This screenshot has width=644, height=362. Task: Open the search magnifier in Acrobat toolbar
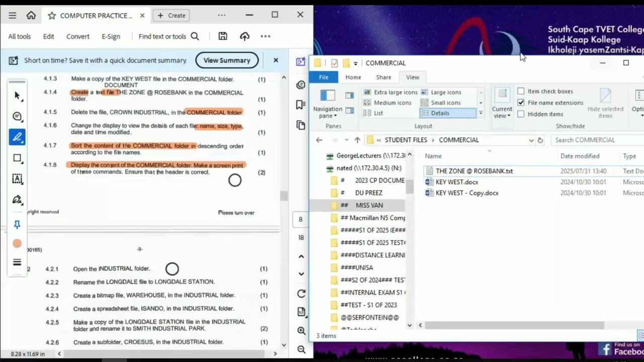coord(195,36)
